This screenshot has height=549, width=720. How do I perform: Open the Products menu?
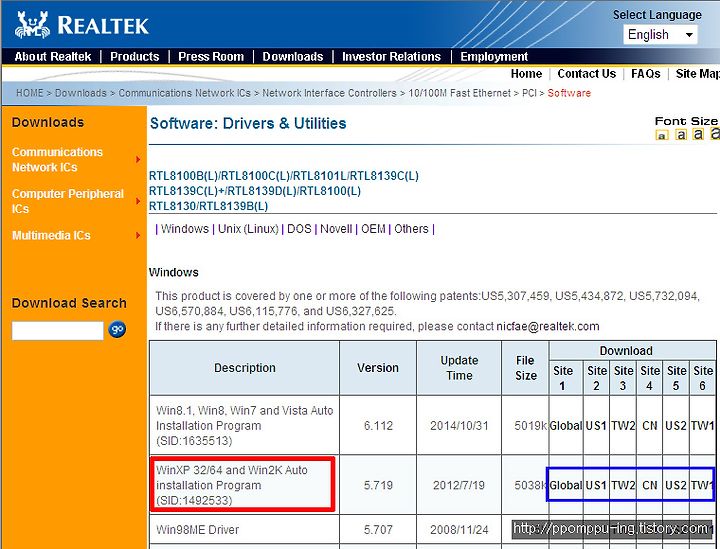tap(135, 56)
